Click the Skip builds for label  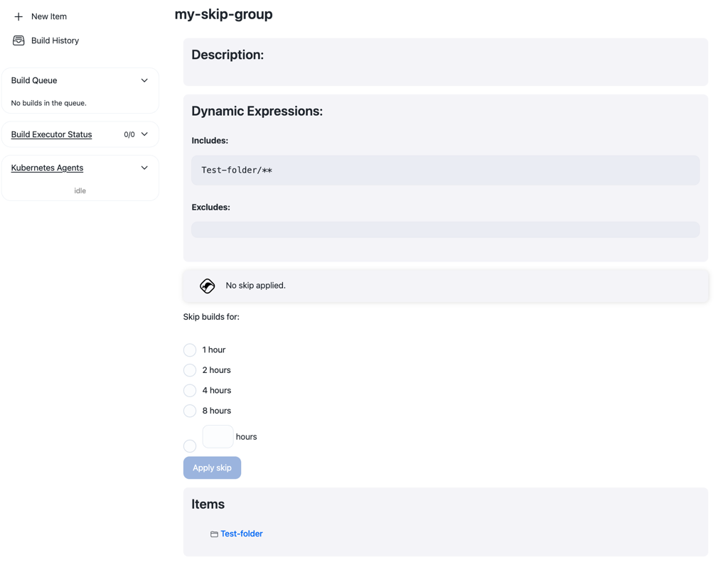[211, 317]
